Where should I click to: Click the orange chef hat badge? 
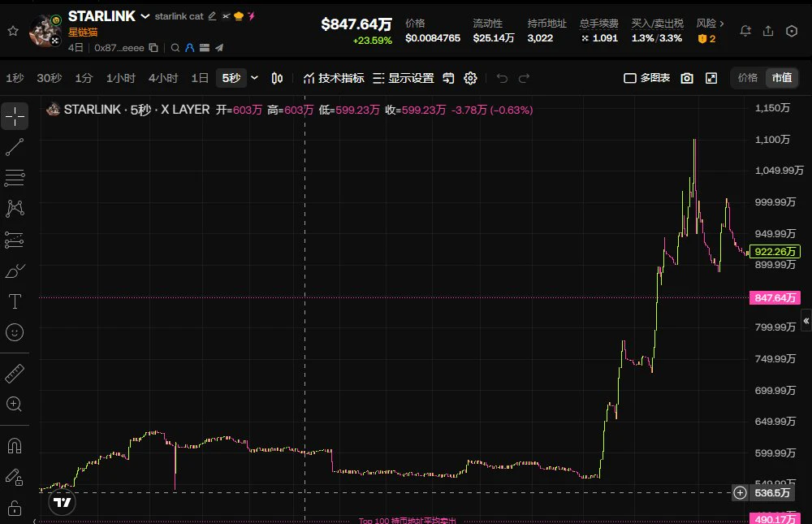pyautogui.click(x=239, y=16)
